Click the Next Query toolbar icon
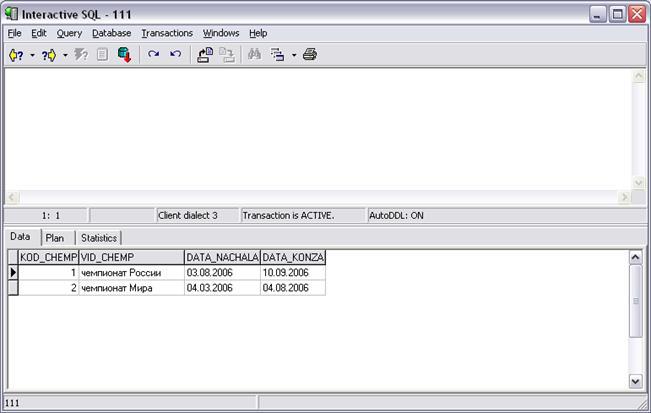Viewport: 651px width, 413px height. pyautogui.click(x=48, y=55)
